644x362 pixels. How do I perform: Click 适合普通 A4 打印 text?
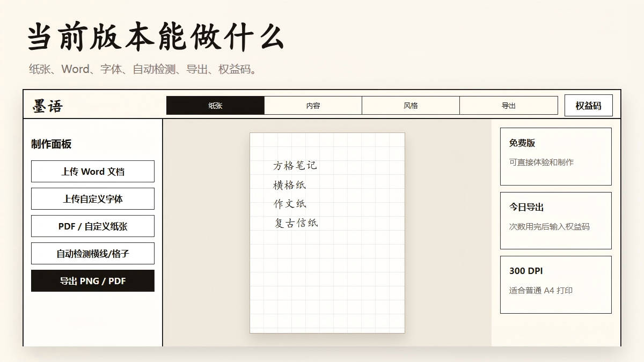point(541,290)
